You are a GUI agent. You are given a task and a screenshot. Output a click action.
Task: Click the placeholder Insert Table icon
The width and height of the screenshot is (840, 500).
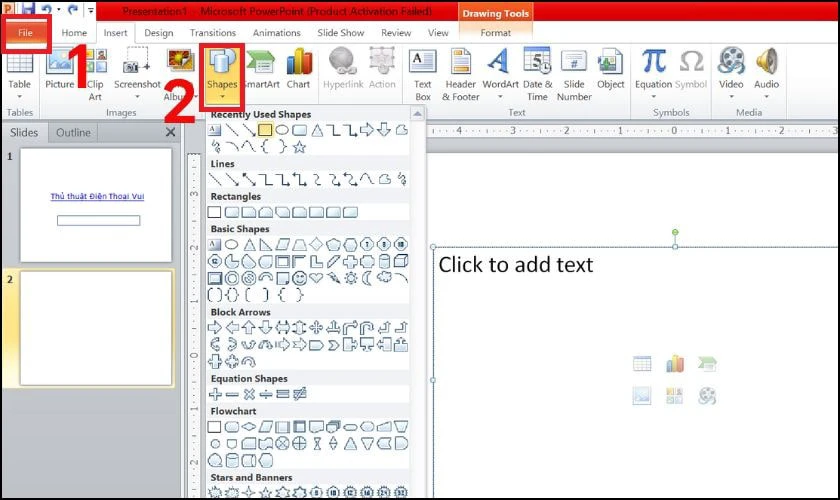coord(642,364)
